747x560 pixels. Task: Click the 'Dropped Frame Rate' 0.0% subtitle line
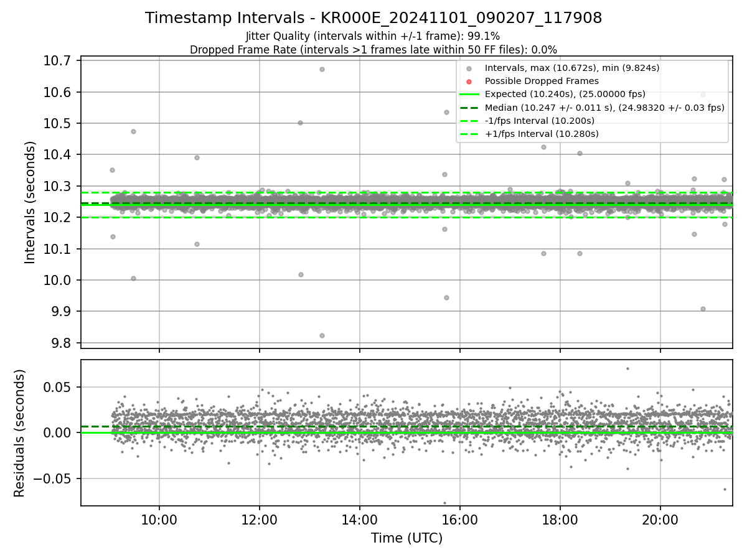(x=374, y=49)
